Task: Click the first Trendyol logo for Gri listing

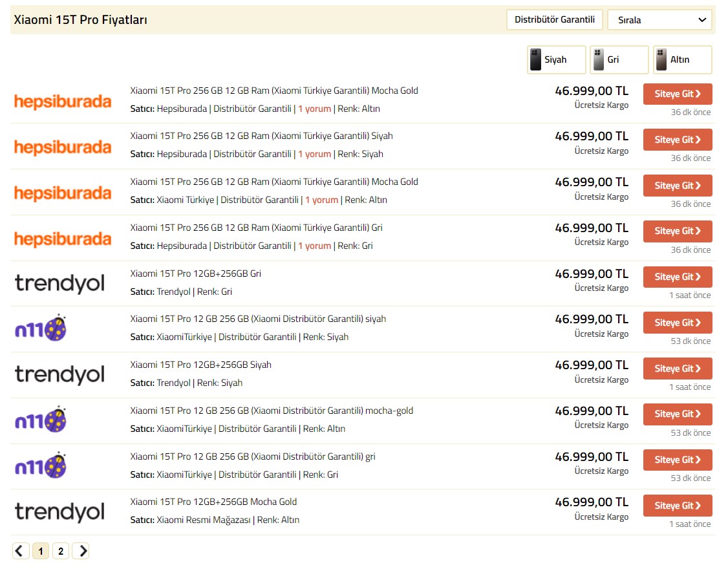Action: (59, 284)
